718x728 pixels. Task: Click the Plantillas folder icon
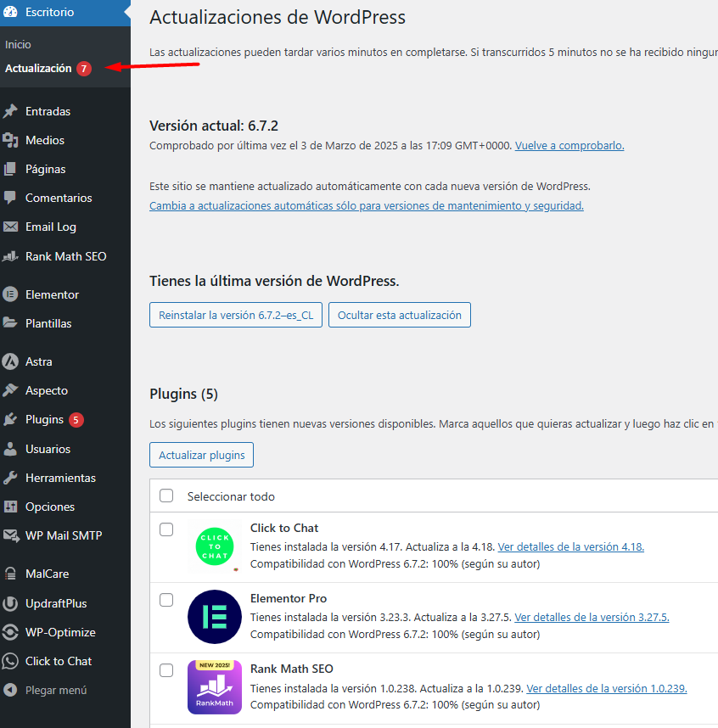(10, 322)
